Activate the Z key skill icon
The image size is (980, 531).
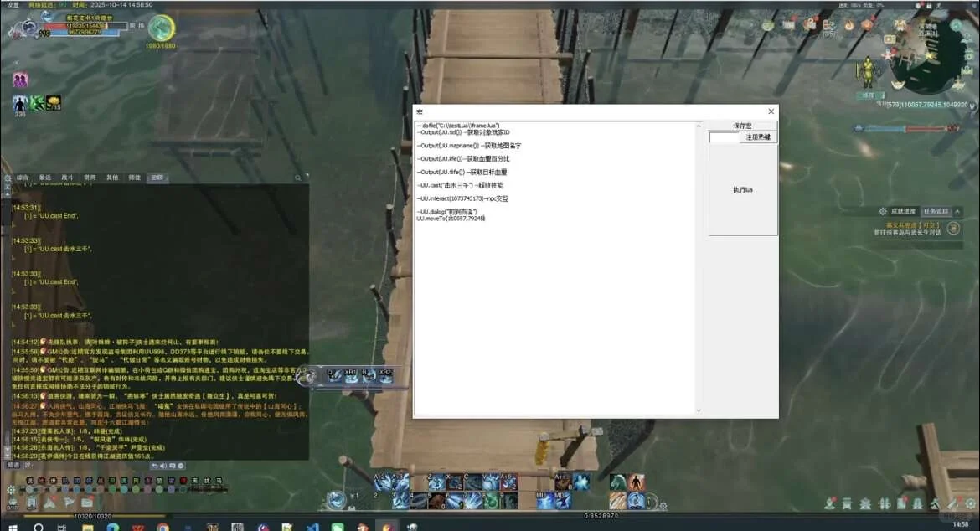[436, 482]
